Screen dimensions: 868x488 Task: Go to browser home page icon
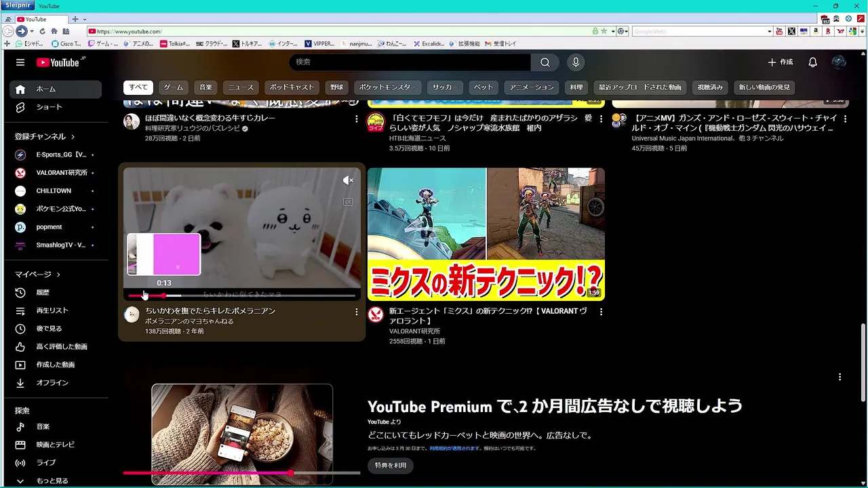tap(54, 31)
